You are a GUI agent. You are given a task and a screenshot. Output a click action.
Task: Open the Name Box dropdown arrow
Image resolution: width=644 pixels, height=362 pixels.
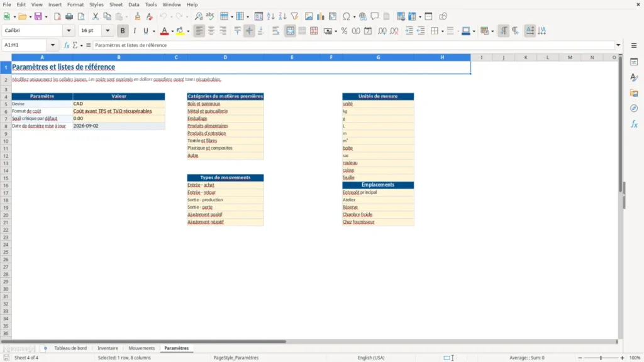pos(53,45)
